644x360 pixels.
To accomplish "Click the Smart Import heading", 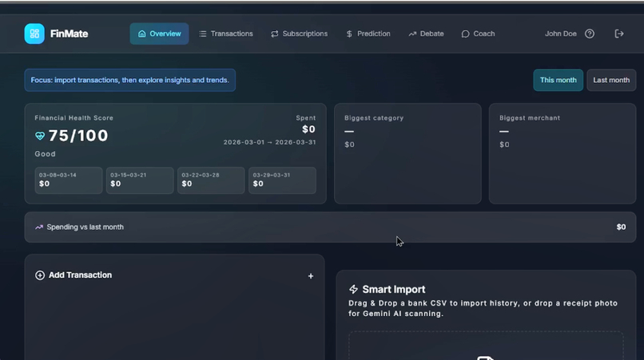I will 393,290.
